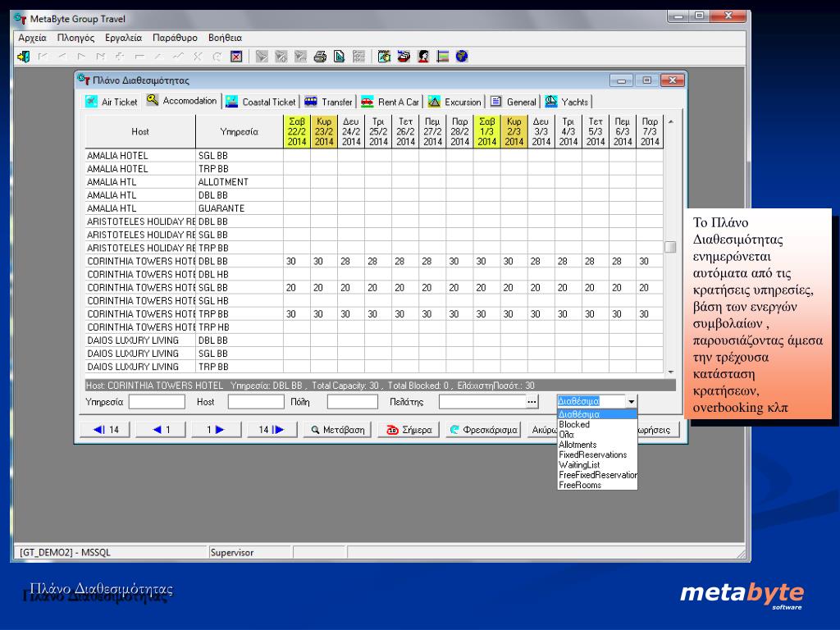Click the exit door icon in the toolbar
The height and width of the screenshot is (630, 840).
23,57
